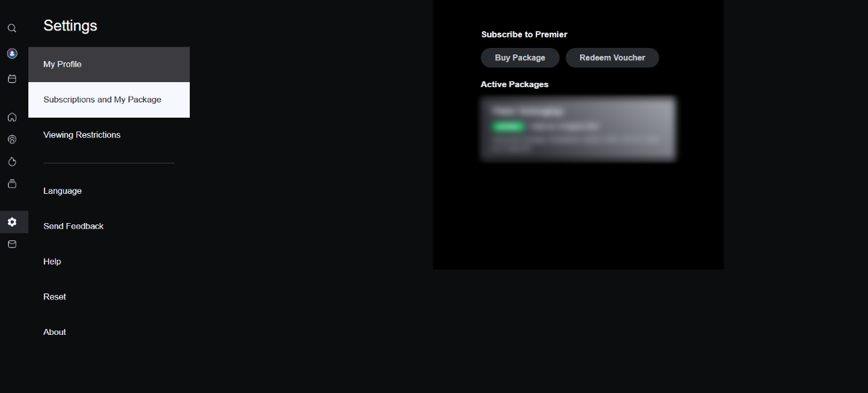Select My Profile in settings menu

[109, 64]
